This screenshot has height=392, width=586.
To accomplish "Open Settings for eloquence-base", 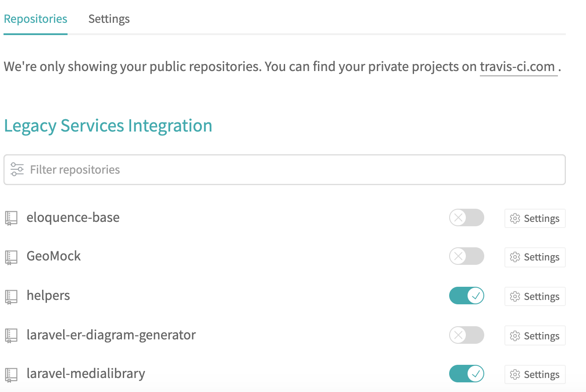I will [x=535, y=218].
